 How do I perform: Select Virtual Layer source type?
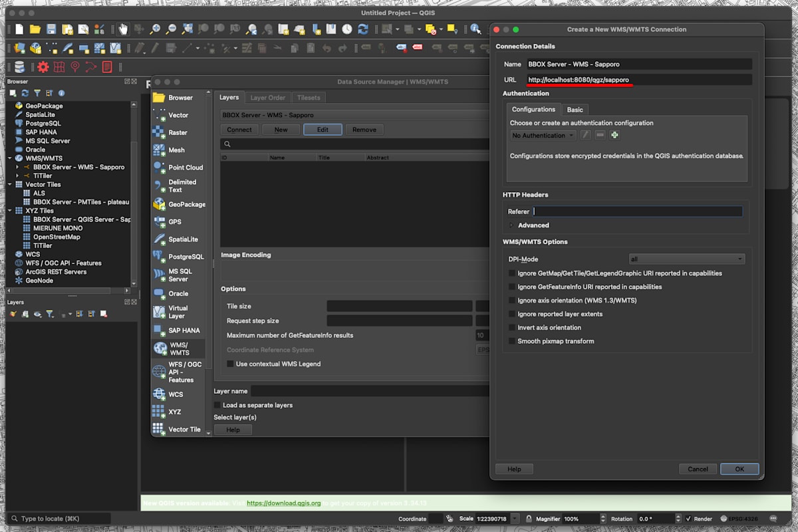178,312
